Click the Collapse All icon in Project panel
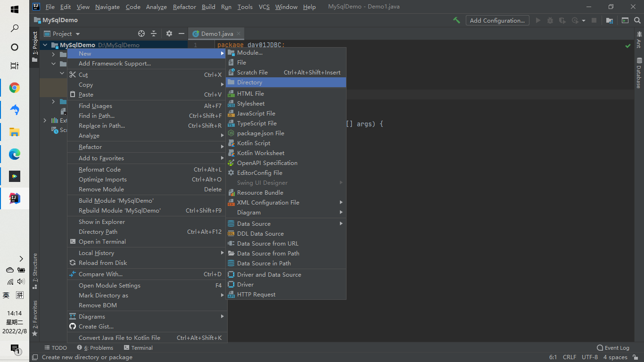The image size is (644, 362). click(x=154, y=33)
